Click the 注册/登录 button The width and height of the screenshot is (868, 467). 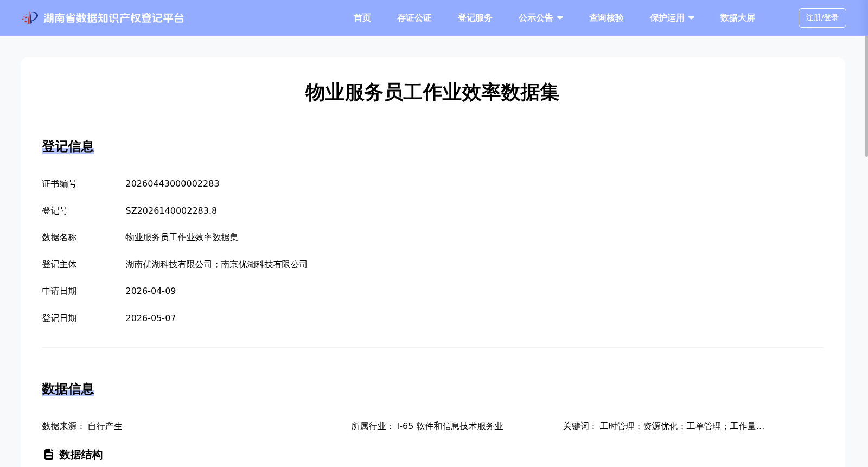click(x=822, y=18)
